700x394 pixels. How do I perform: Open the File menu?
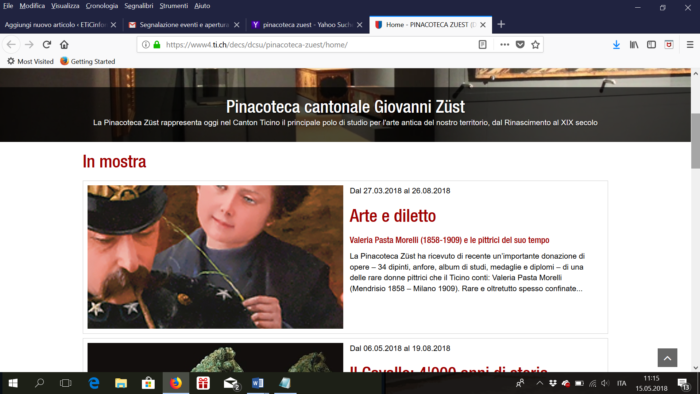(x=8, y=6)
